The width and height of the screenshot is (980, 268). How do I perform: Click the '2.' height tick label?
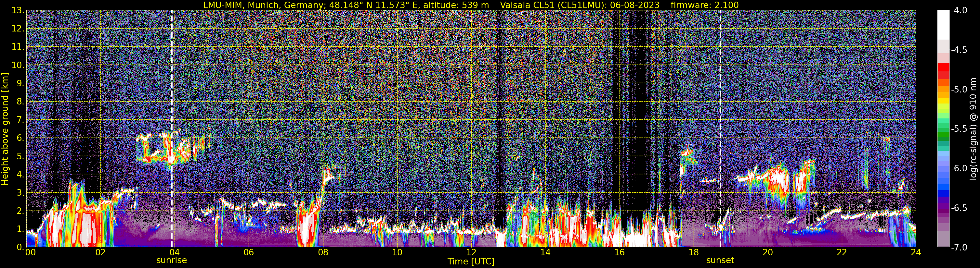coord(20,211)
